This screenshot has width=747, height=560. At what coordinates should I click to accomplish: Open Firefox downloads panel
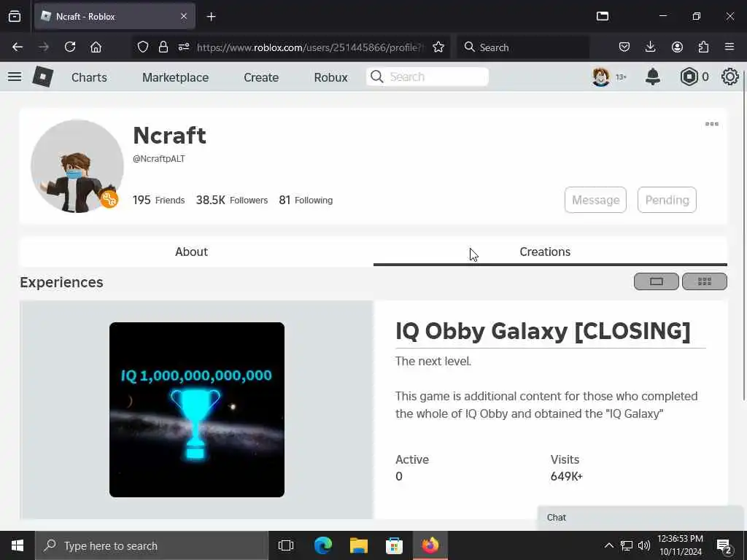650,47
